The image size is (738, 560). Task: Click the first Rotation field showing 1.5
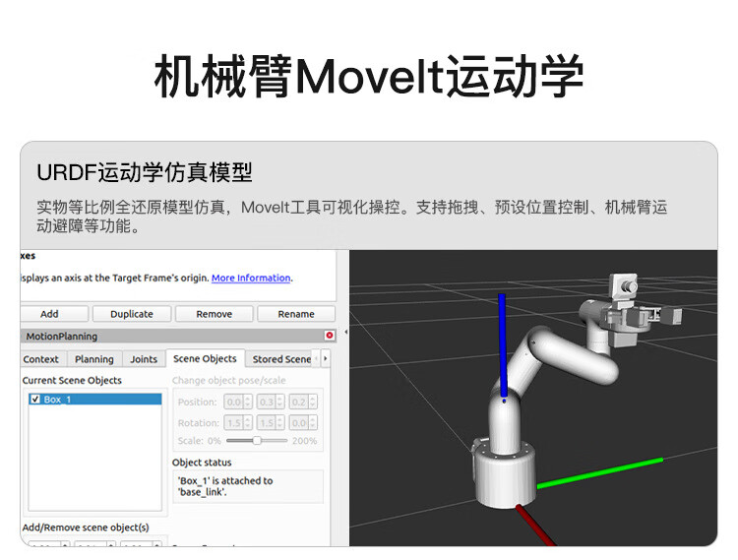(x=238, y=422)
